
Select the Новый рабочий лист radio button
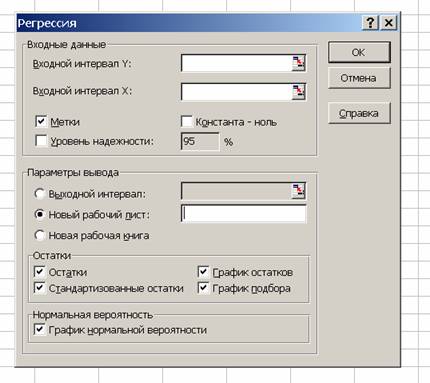[x=39, y=214]
